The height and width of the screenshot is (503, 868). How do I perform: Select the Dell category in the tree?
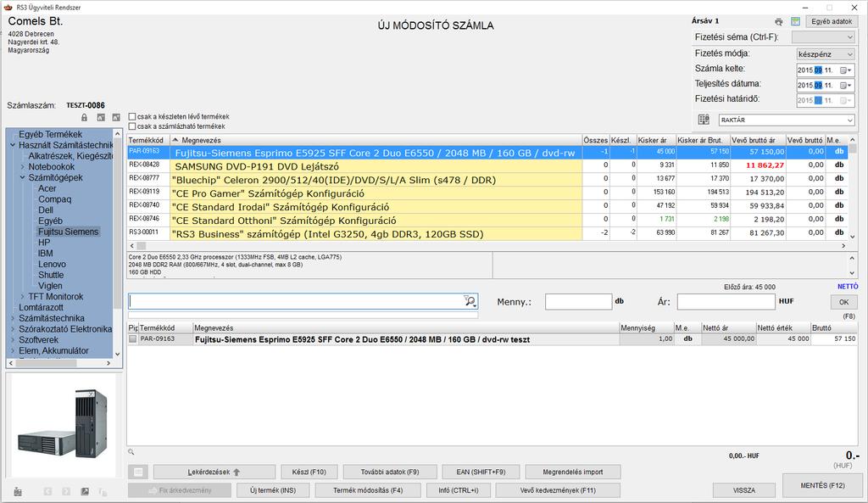click(46, 210)
